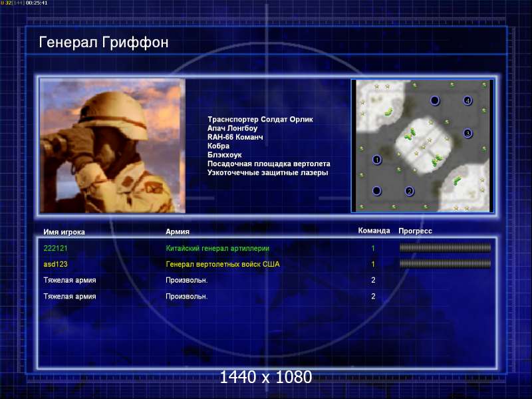Click the 00:25:41 timer readout
The image size is (532, 399).
pos(37,3)
